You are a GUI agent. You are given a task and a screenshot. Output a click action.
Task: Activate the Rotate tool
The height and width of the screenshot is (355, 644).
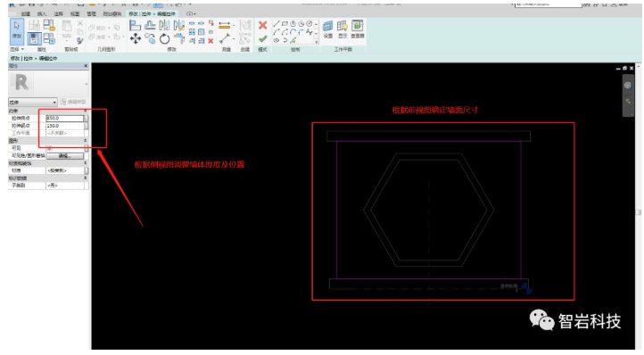[164, 39]
